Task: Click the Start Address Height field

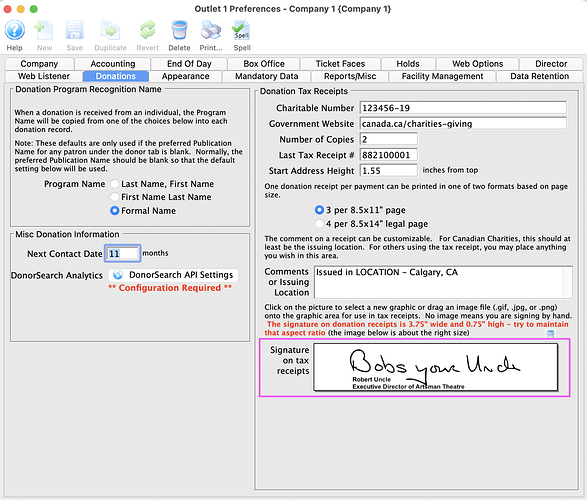Action: [x=389, y=171]
